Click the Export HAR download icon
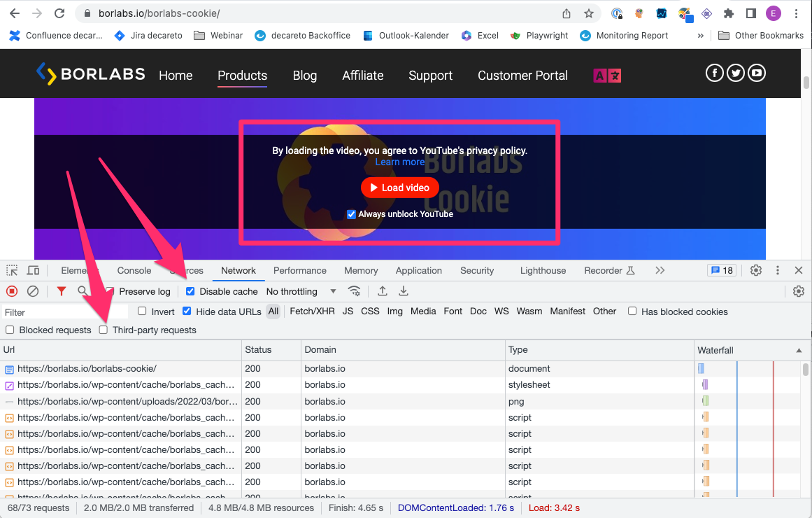Screen dimensions: 812x518 click(x=404, y=291)
